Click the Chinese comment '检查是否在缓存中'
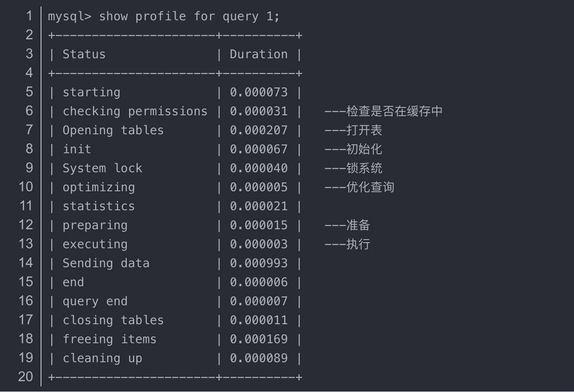 (x=394, y=111)
